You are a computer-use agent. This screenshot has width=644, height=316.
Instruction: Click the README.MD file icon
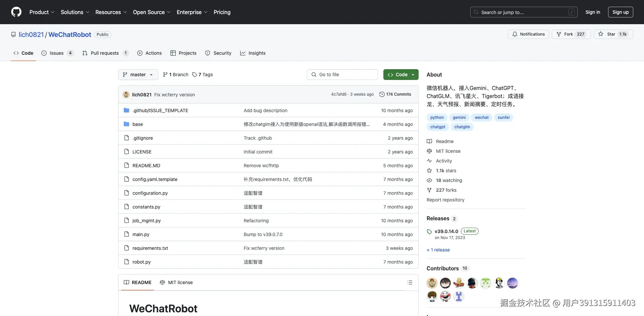126,165
